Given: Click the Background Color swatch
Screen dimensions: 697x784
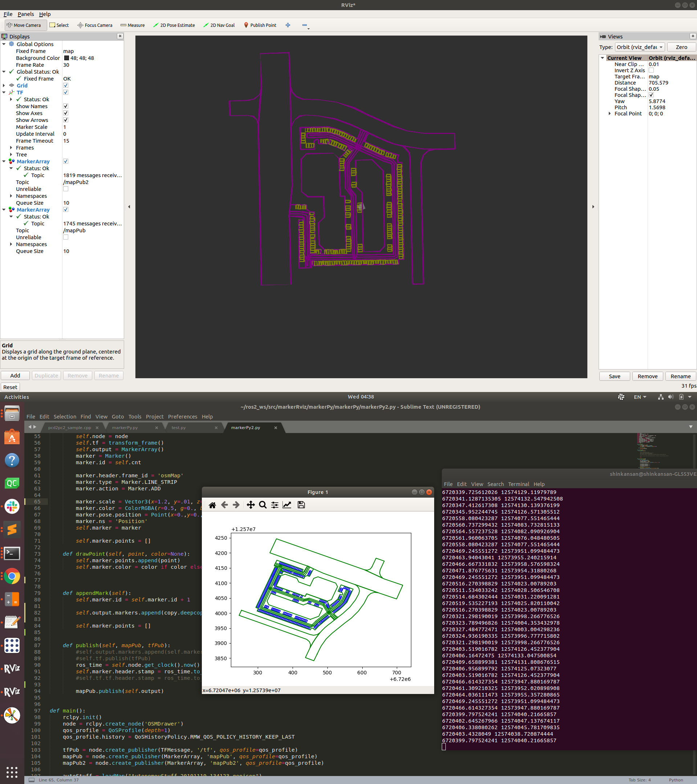Looking at the screenshot, I should tap(66, 58).
